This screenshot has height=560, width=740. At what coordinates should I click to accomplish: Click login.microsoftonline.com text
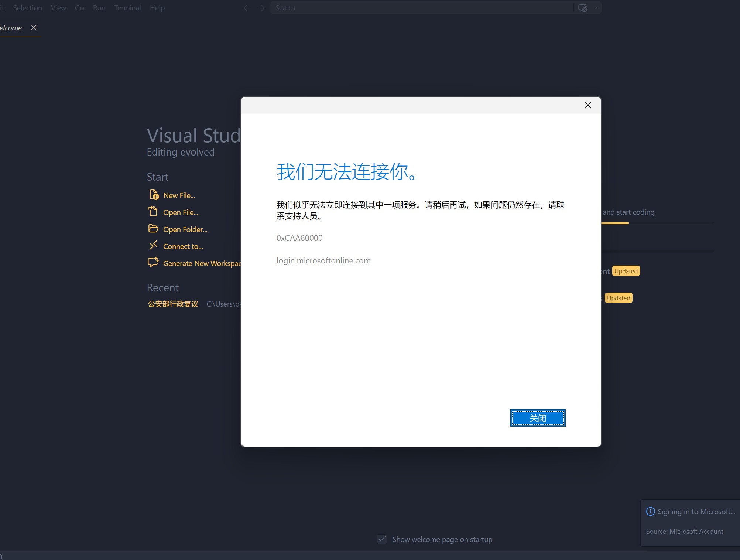pos(323,260)
